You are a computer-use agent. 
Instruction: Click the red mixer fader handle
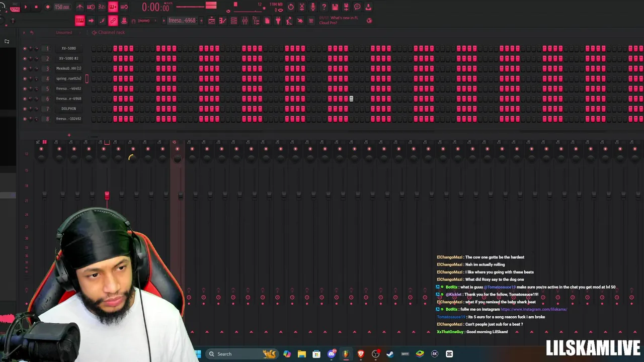pyautogui.click(x=107, y=195)
